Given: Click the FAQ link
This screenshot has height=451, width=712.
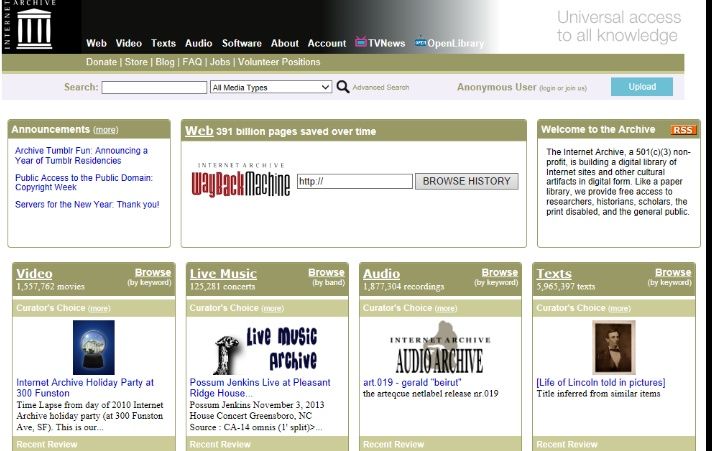Looking at the screenshot, I should click(x=192, y=62).
